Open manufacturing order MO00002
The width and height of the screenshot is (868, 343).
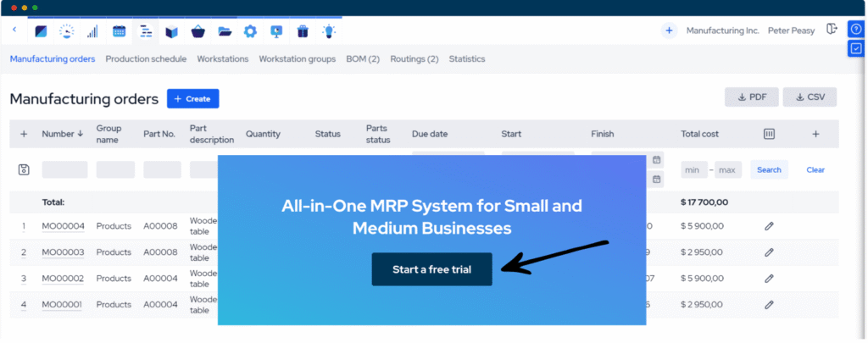click(63, 279)
